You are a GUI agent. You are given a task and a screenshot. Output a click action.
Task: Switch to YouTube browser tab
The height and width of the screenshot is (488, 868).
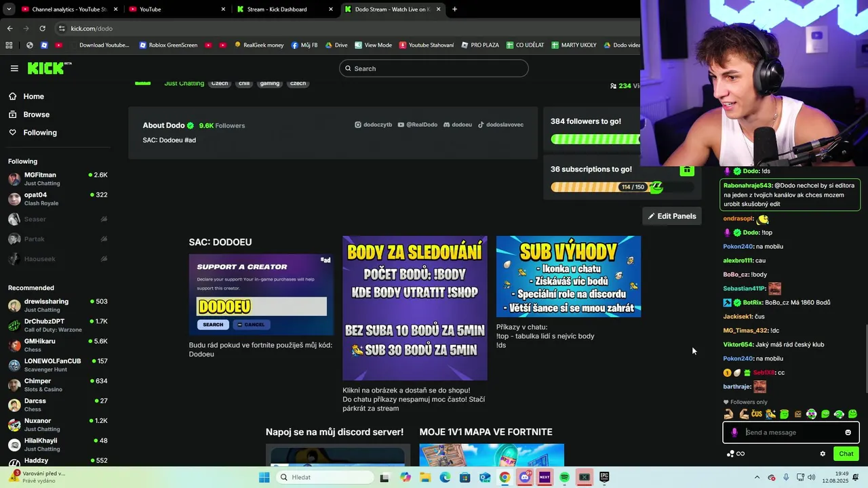[178, 9]
